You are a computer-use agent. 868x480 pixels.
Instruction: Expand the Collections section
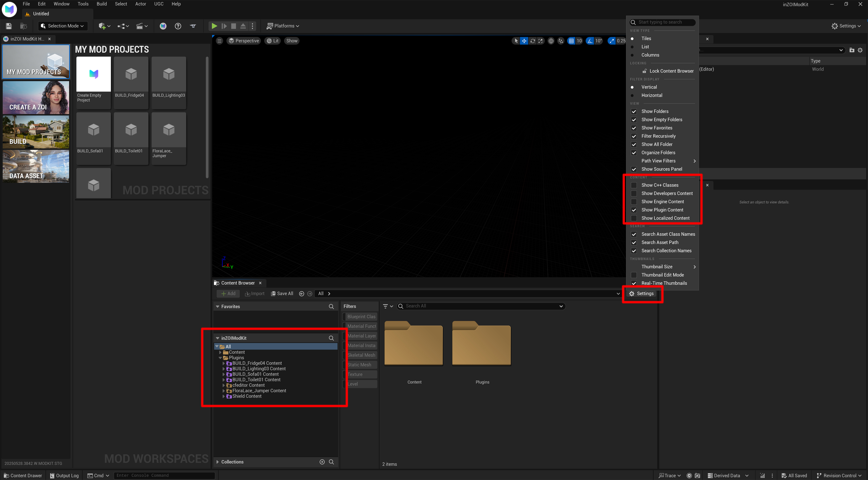pyautogui.click(x=218, y=462)
